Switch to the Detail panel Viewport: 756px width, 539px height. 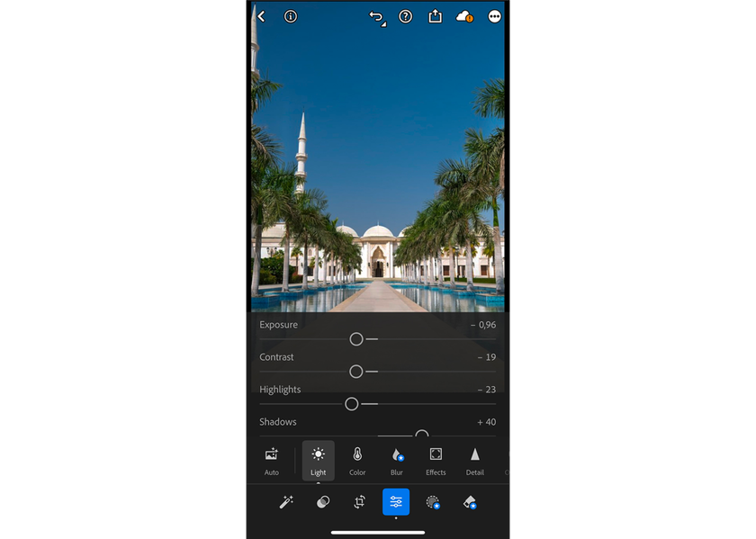click(x=474, y=461)
